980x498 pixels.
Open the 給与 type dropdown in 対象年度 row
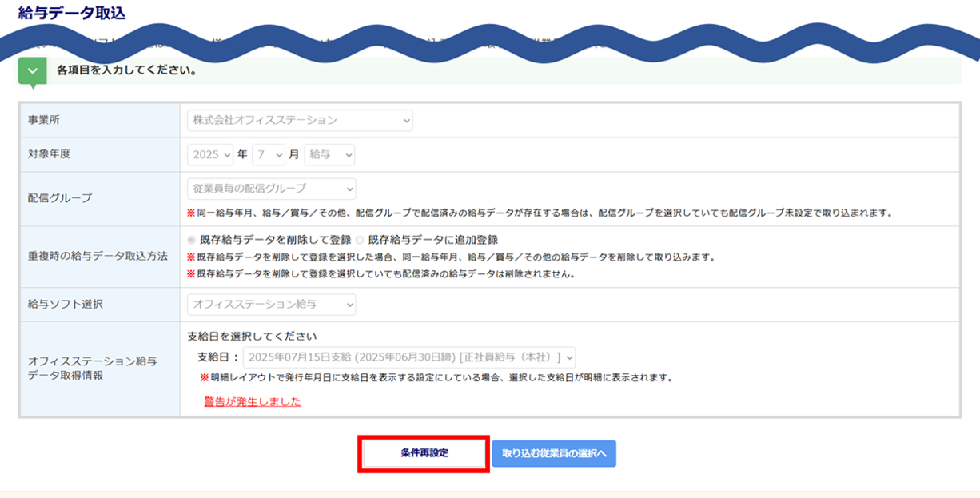click(329, 155)
